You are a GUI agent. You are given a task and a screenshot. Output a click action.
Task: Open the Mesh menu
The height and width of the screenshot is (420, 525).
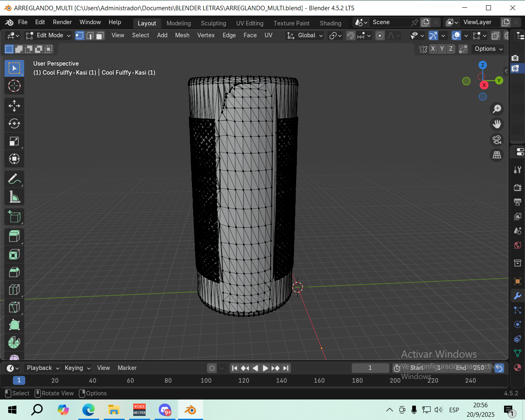click(x=182, y=35)
